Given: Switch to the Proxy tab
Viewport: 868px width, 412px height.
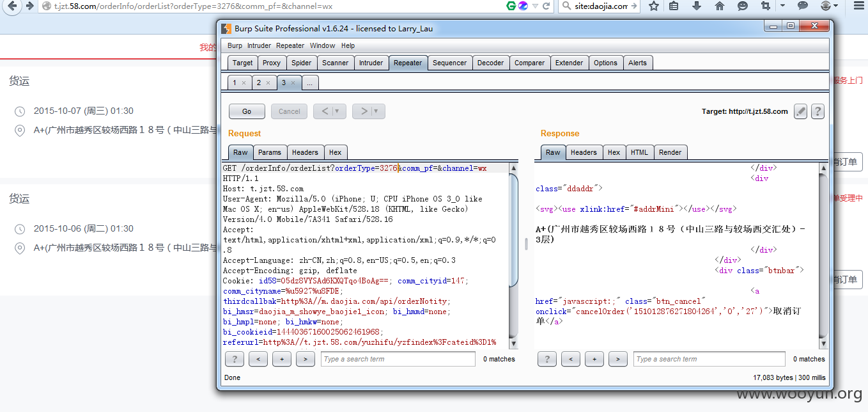Looking at the screenshot, I should point(272,63).
